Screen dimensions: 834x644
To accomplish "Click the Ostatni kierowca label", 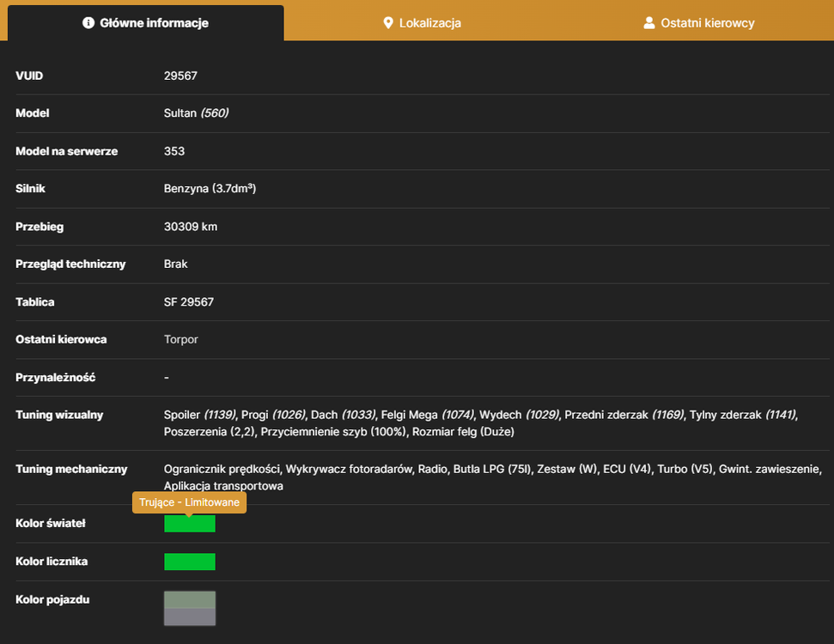I will [61, 339].
